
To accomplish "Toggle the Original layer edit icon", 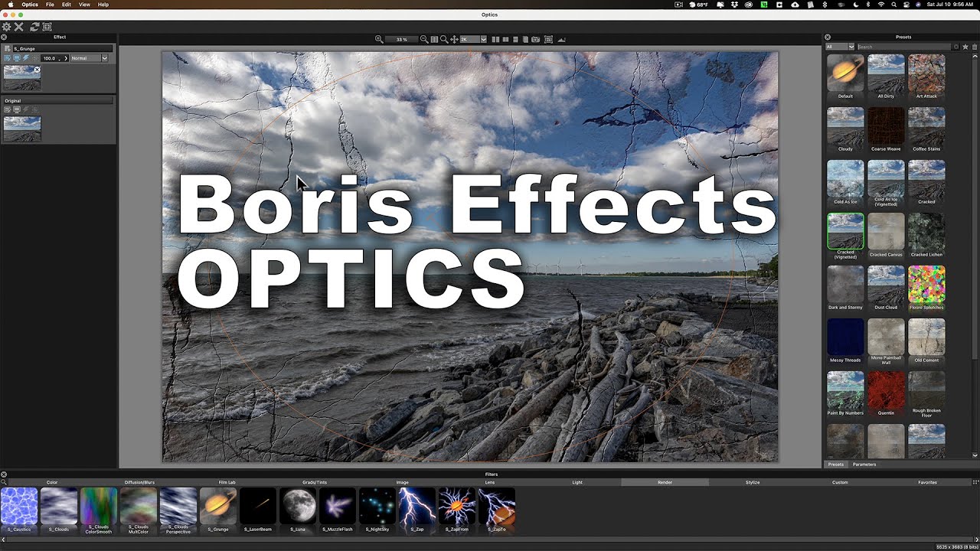I will click(7, 109).
